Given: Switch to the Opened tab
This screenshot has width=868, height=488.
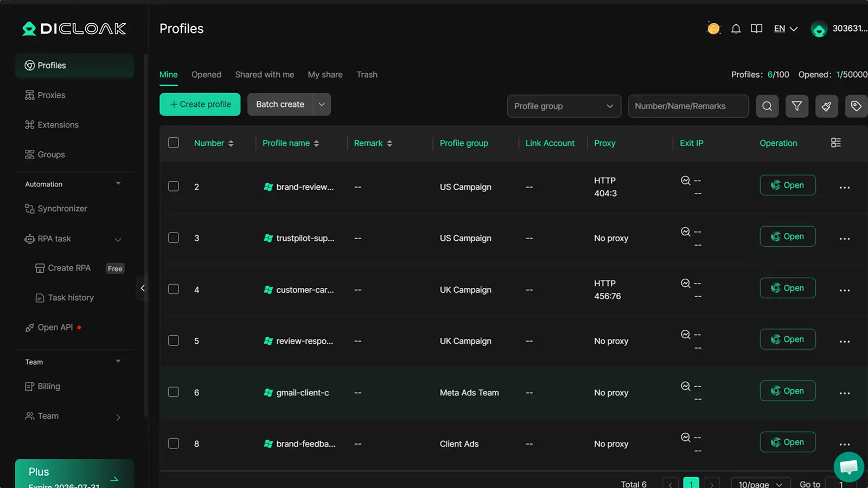Looking at the screenshot, I should point(206,75).
